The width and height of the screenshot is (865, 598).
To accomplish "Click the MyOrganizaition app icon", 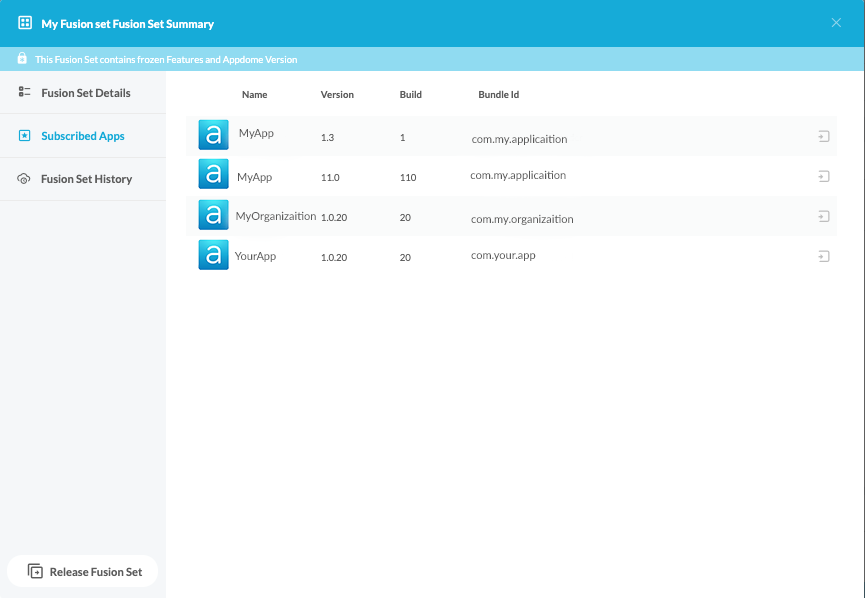I will point(213,215).
